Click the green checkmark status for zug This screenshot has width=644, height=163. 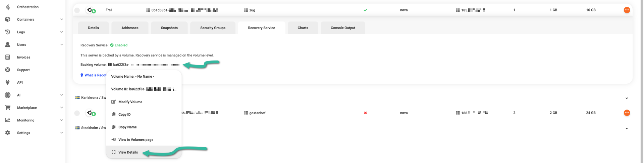pos(365,10)
